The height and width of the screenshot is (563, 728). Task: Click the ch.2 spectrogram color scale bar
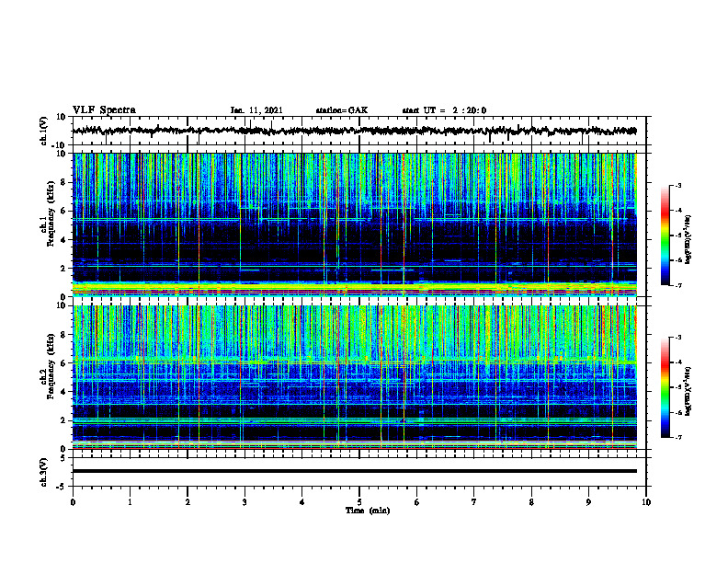tap(665, 387)
